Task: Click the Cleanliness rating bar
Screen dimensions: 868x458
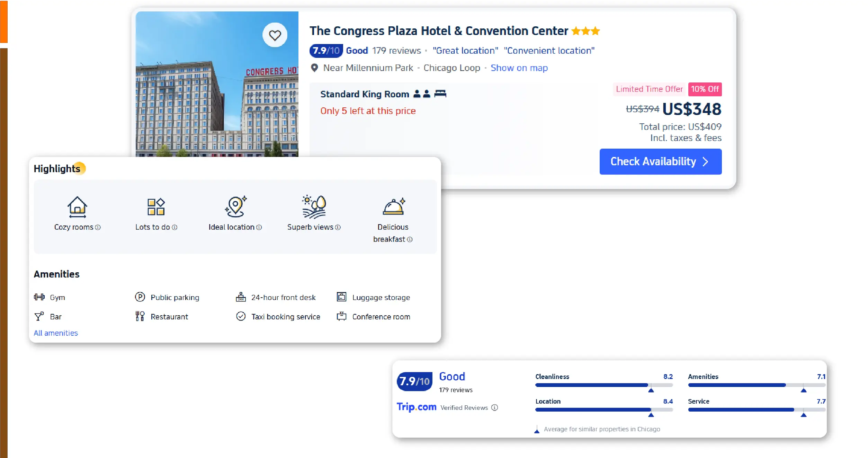Action: coord(604,385)
